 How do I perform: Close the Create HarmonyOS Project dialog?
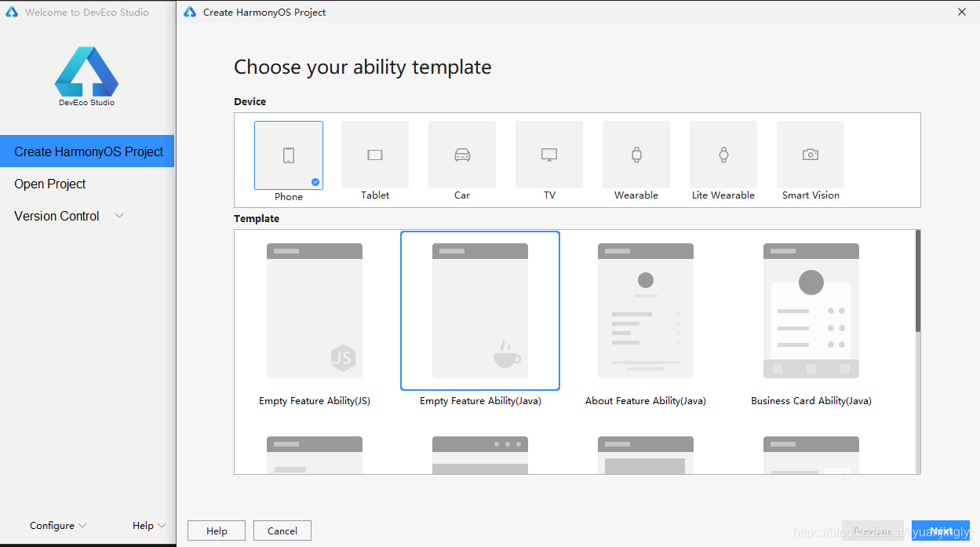point(962,12)
